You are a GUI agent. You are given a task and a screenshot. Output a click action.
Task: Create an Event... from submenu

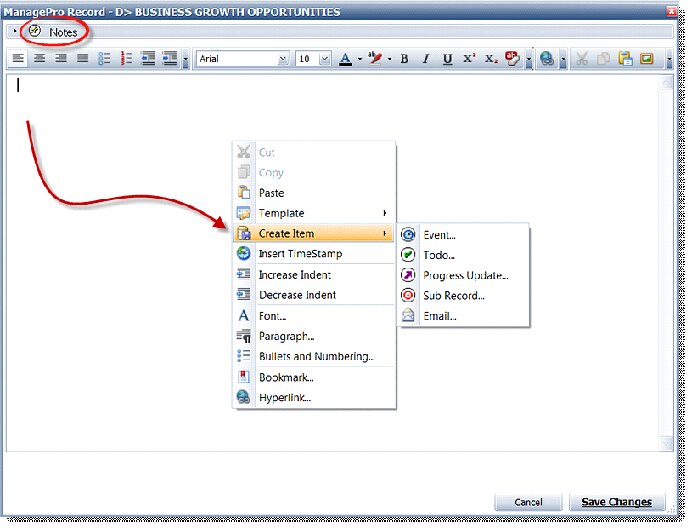pyautogui.click(x=463, y=235)
